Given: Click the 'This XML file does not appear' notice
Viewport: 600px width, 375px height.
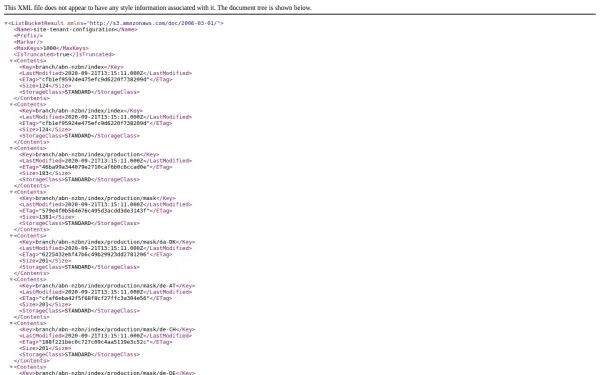Looking at the screenshot, I should (158, 8).
